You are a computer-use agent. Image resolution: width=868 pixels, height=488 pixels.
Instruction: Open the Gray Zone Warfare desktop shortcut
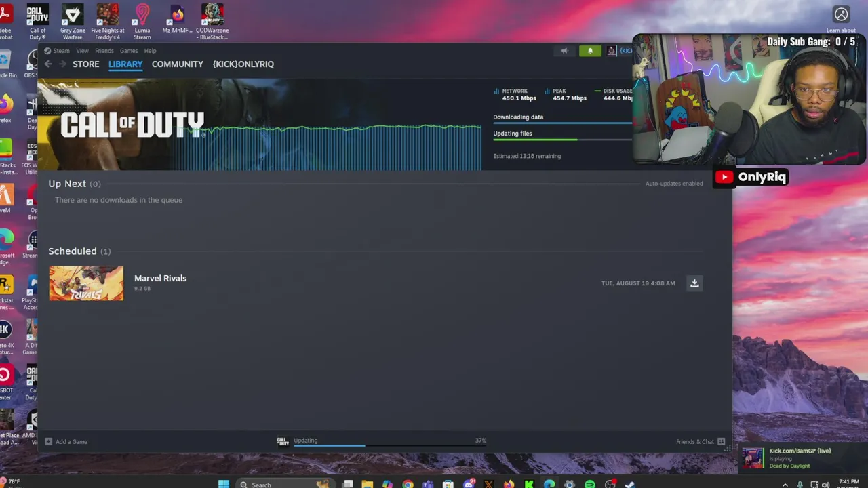click(x=73, y=22)
